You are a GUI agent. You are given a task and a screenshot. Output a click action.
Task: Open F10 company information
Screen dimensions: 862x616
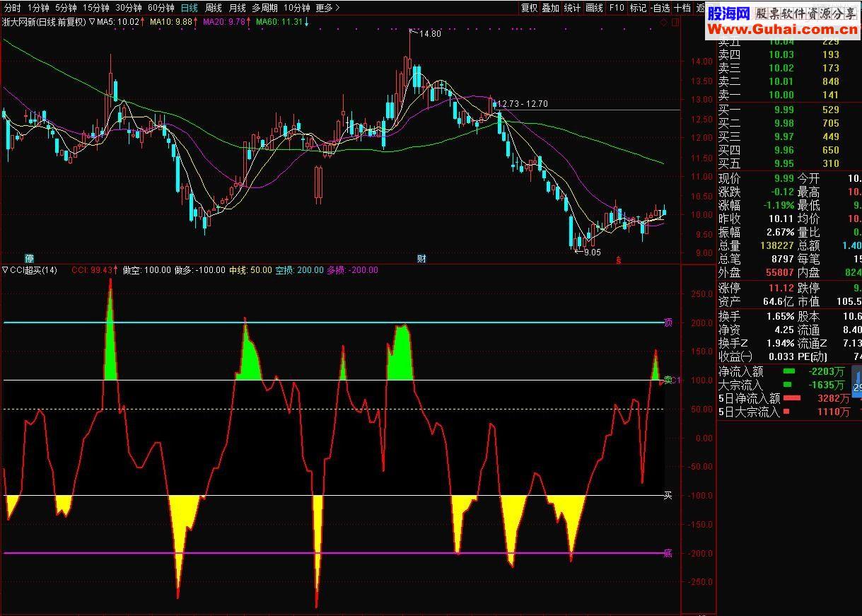coord(617,8)
